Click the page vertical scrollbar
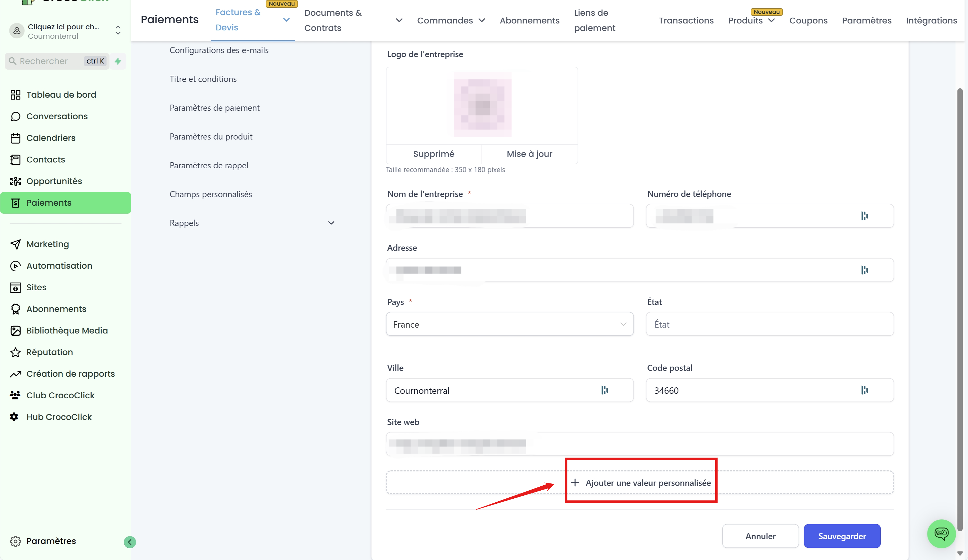The width and height of the screenshot is (968, 560). [x=959, y=309]
